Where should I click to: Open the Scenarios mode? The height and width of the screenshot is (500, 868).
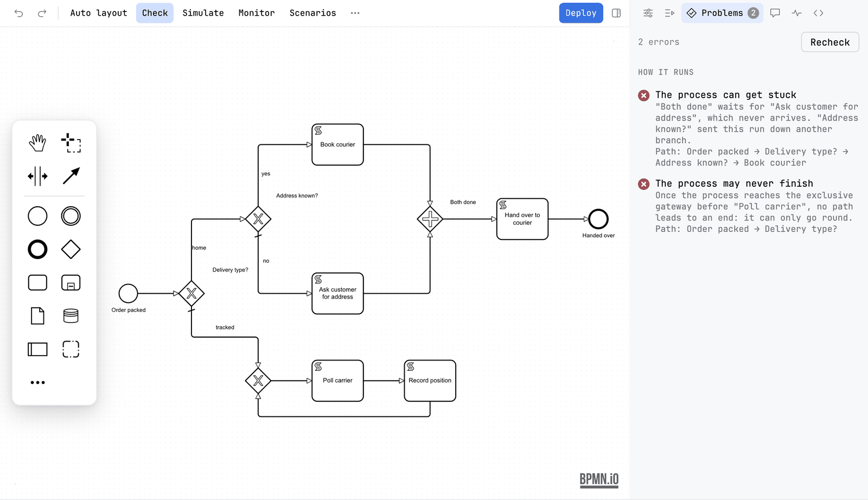313,13
